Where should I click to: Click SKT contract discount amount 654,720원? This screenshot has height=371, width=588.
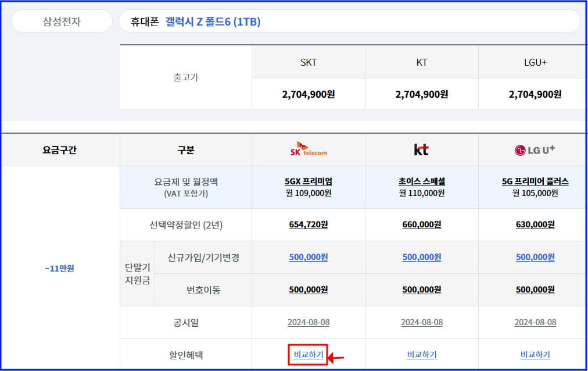pyautogui.click(x=308, y=224)
